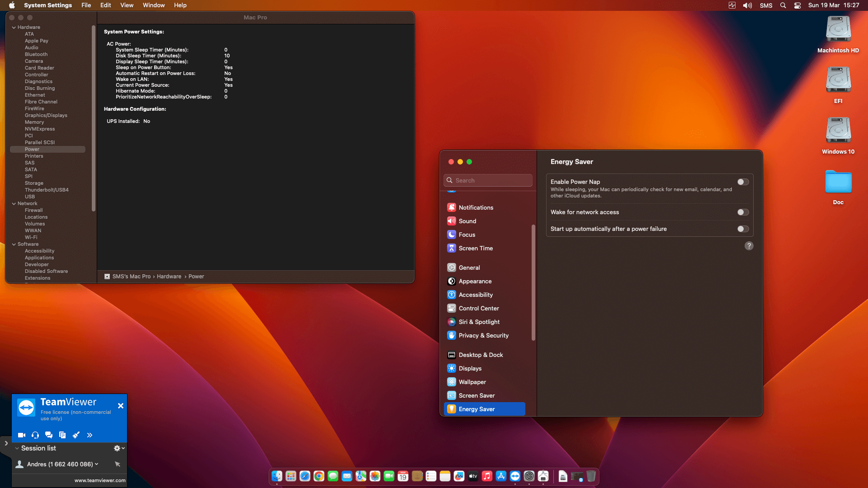Screen dimensions: 868x488
Task: Collapse the Hardware tree section
Action: coord(14,28)
